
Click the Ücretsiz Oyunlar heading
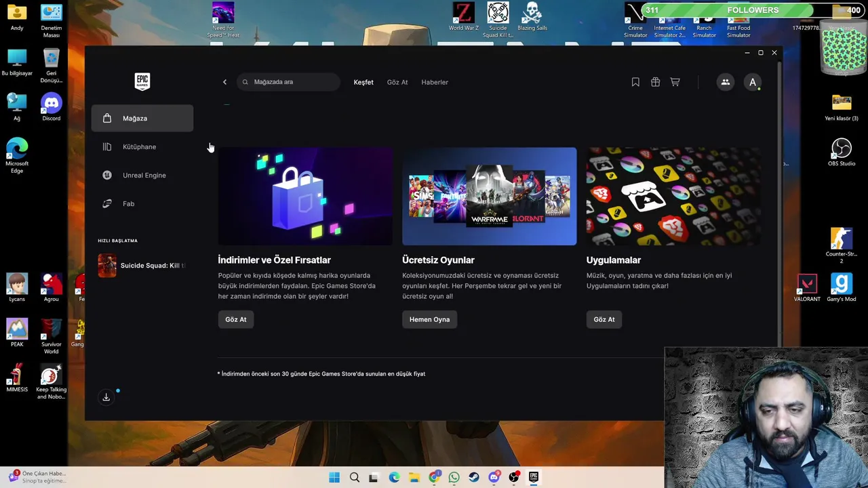tap(438, 260)
